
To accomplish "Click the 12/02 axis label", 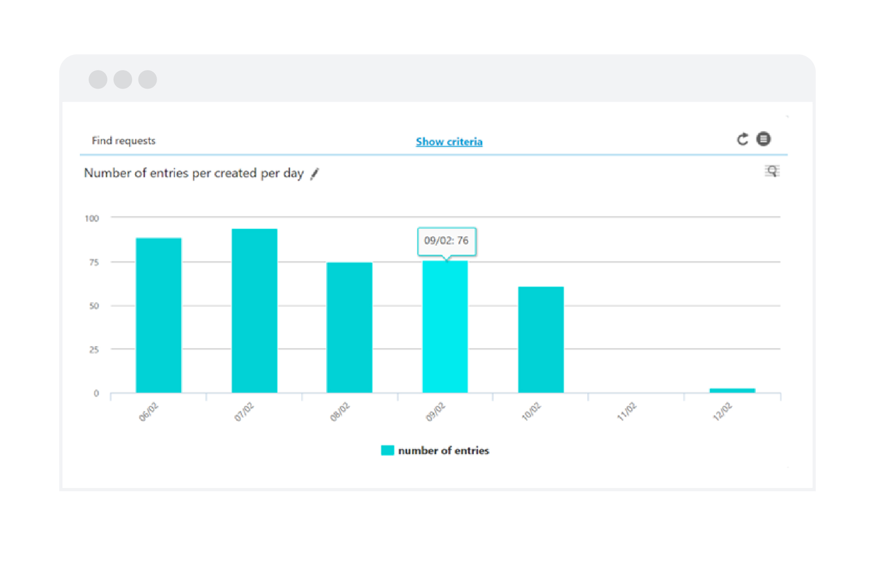I will tap(722, 412).
